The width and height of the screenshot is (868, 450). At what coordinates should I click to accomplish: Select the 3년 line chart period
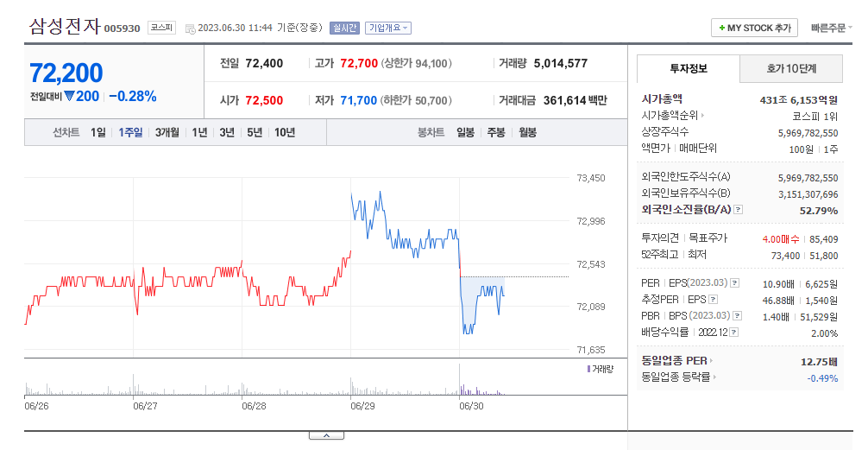tap(227, 132)
